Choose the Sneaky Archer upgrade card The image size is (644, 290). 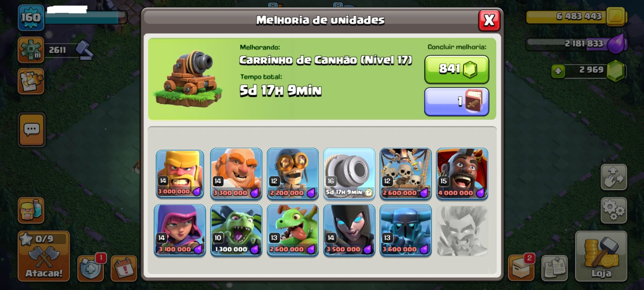click(x=180, y=230)
